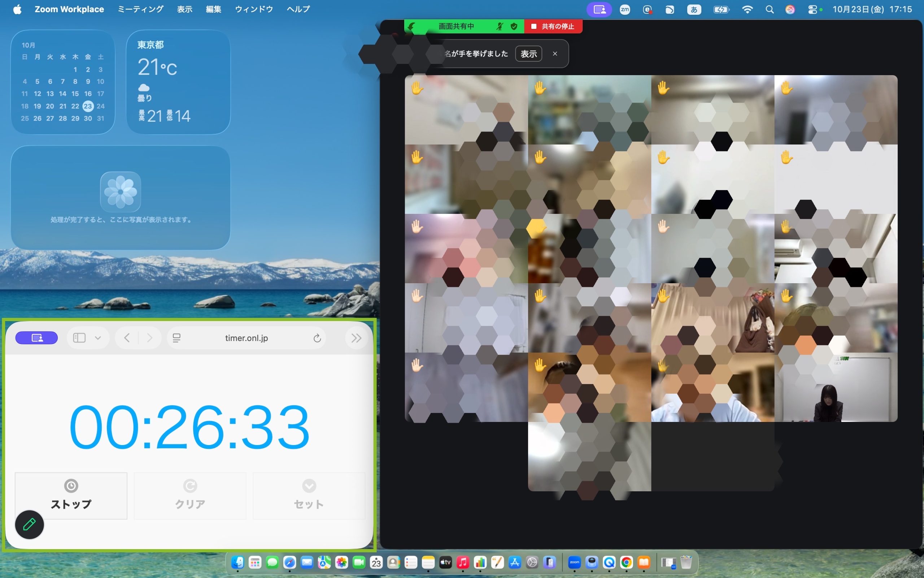This screenshot has height=578, width=924.
Task: Go forward in Safari
Action: pos(150,338)
